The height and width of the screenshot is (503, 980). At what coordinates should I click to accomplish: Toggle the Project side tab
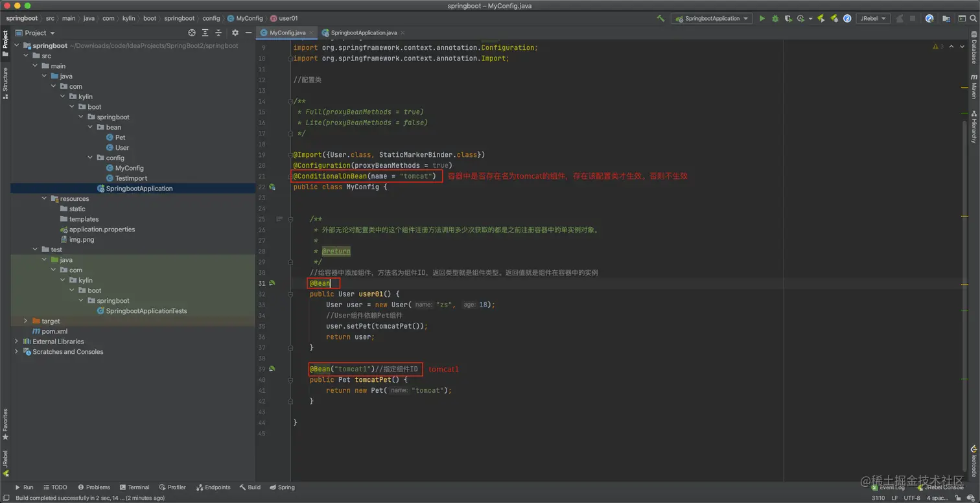[x=5, y=43]
